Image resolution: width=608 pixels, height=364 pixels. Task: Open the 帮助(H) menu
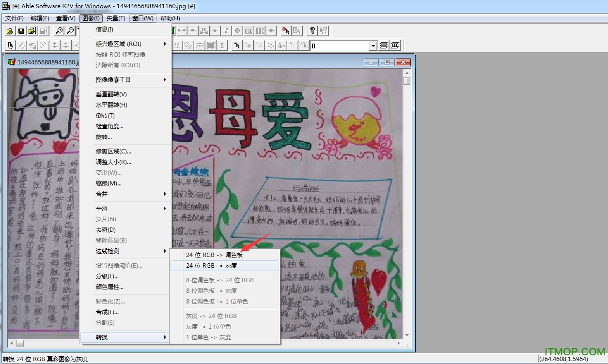(x=170, y=18)
